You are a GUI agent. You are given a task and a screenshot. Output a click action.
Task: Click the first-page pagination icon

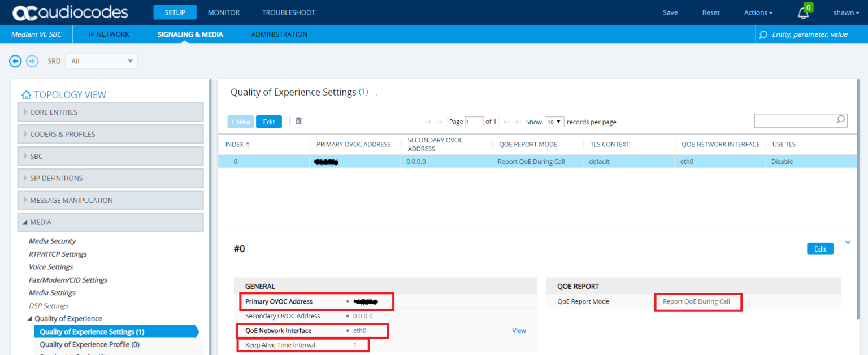(428, 122)
